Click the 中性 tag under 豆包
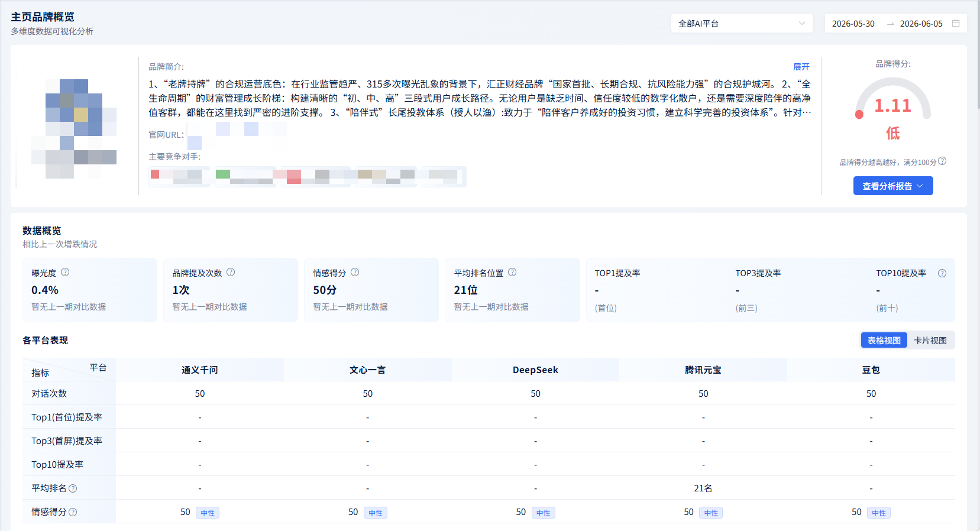 (879, 513)
